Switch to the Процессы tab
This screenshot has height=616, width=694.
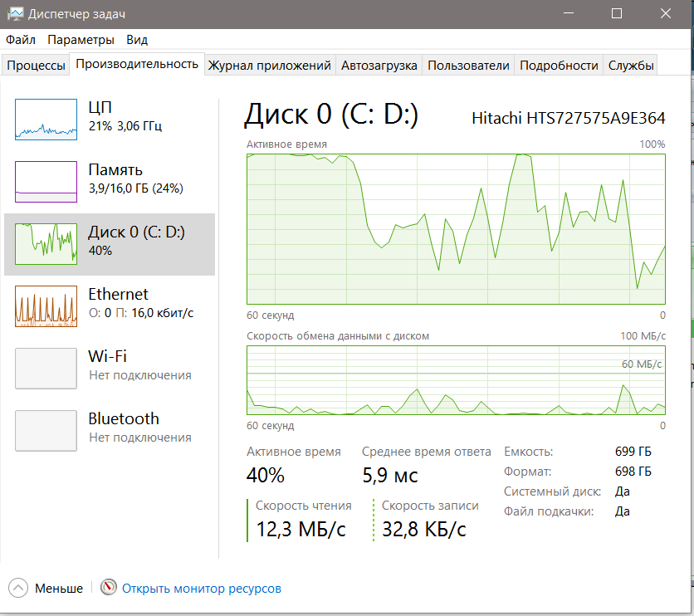[36, 66]
